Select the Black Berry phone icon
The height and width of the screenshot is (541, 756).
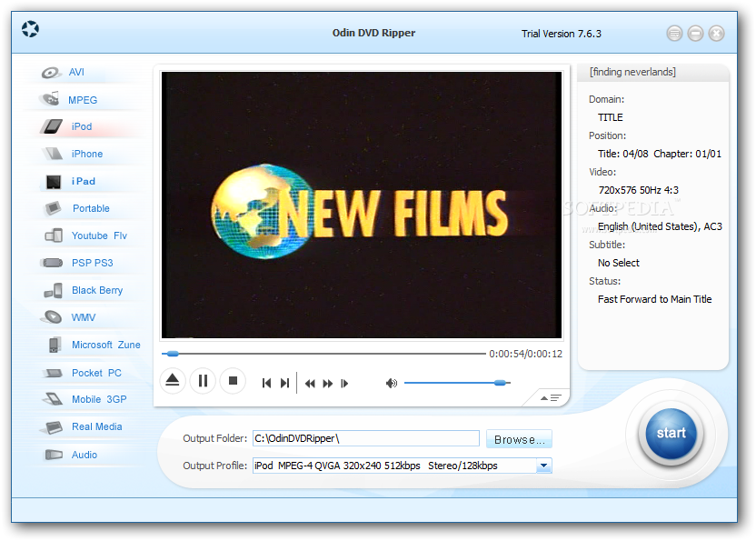pos(53,291)
